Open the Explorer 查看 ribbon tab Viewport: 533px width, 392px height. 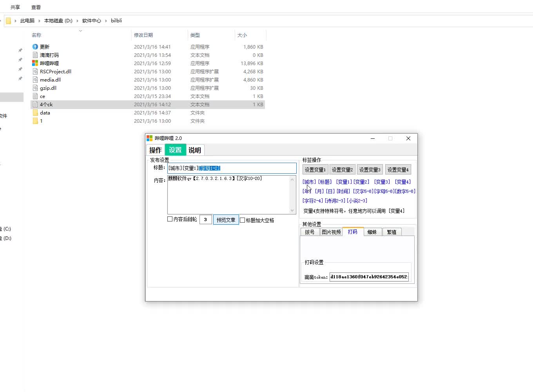pyautogui.click(x=36, y=7)
